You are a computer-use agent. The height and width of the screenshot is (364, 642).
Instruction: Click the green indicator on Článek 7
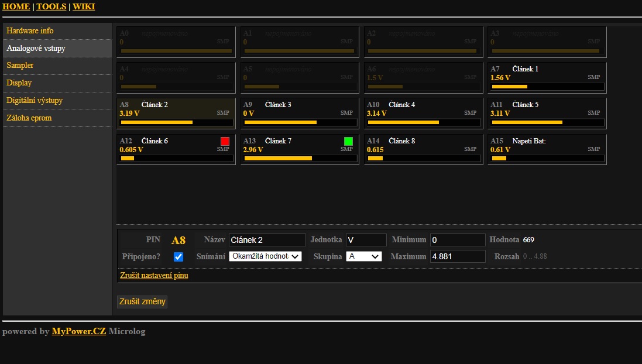pos(348,141)
